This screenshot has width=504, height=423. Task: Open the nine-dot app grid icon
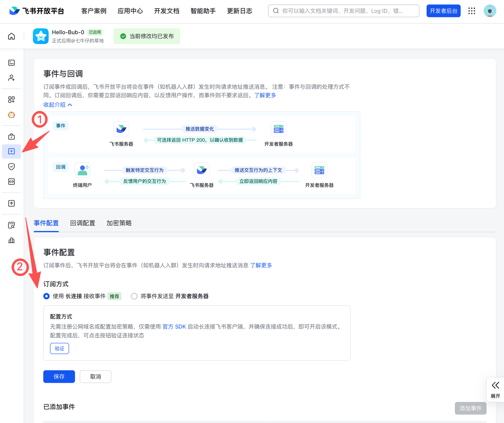click(x=472, y=11)
